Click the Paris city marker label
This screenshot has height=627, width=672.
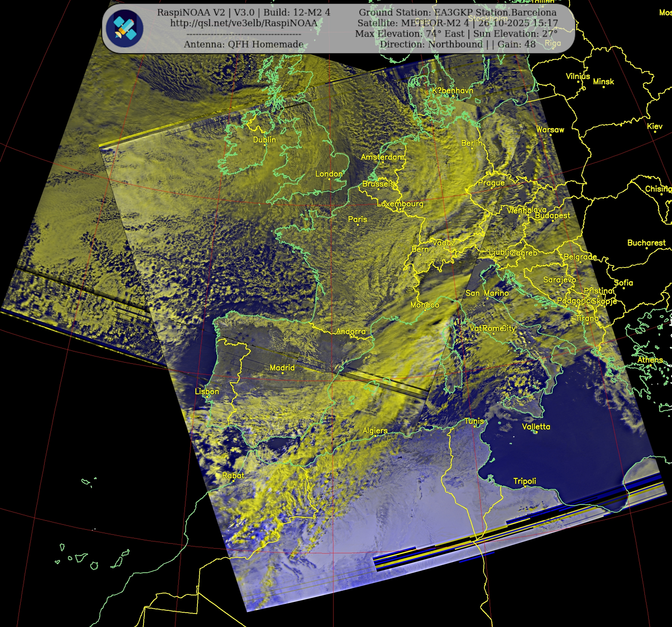[357, 219]
